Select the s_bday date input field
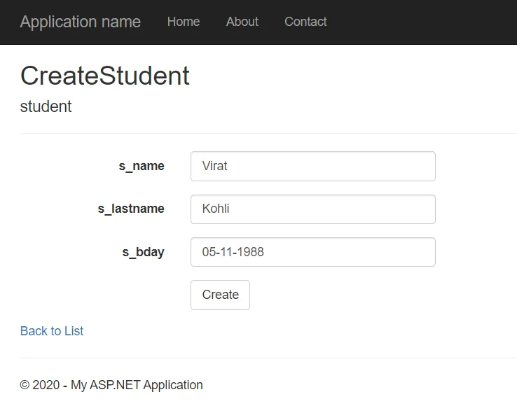Image resolution: width=517 pixels, height=420 pixels. click(313, 252)
